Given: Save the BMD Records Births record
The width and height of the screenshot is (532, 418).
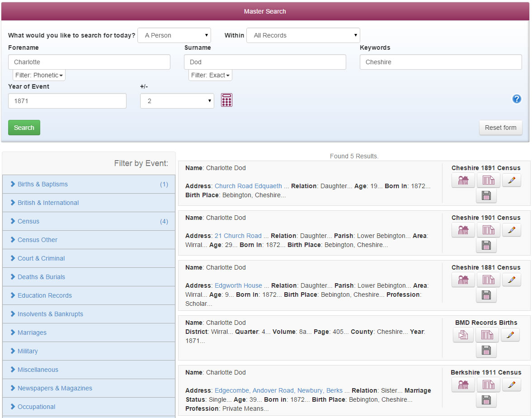Looking at the screenshot, I should (486, 351).
